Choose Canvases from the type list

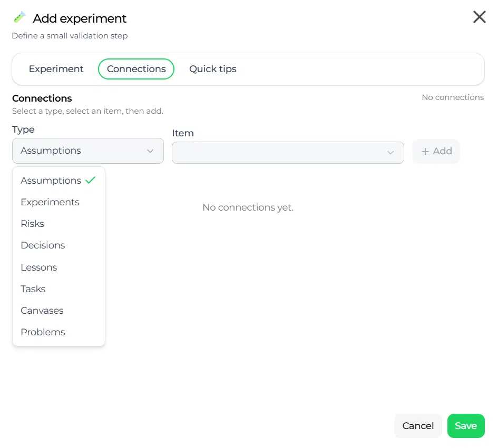58,311
